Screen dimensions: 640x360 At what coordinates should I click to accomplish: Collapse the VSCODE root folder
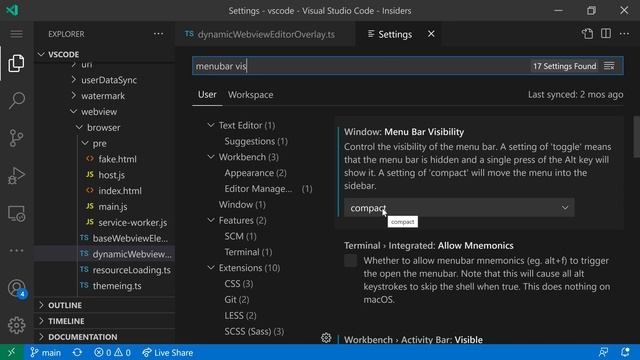(41, 54)
